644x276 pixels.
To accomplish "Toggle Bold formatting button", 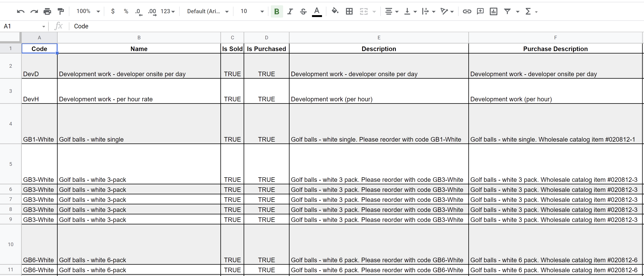I will click(x=276, y=11).
